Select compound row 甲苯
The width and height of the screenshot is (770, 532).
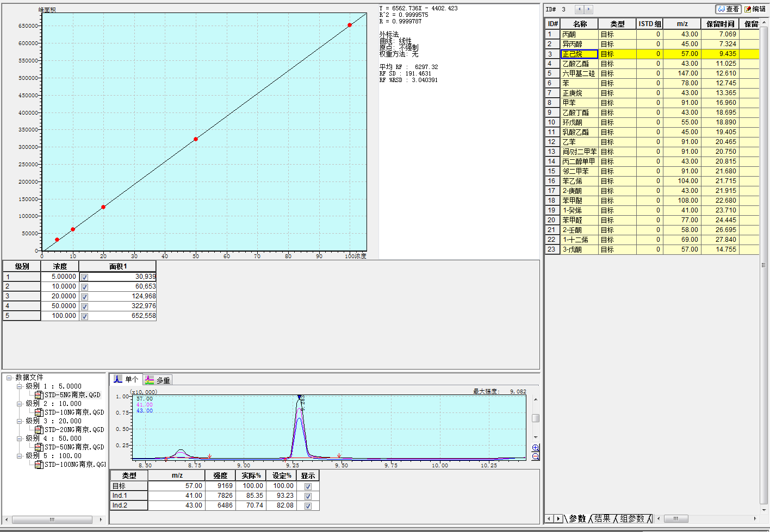click(651, 103)
